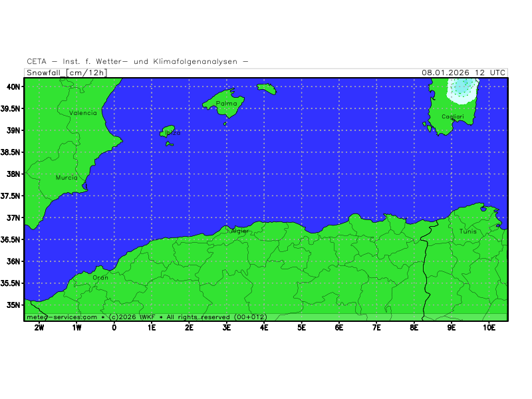Click the 0 longitude axis label
This screenshot has height=399, width=532.
(114, 327)
